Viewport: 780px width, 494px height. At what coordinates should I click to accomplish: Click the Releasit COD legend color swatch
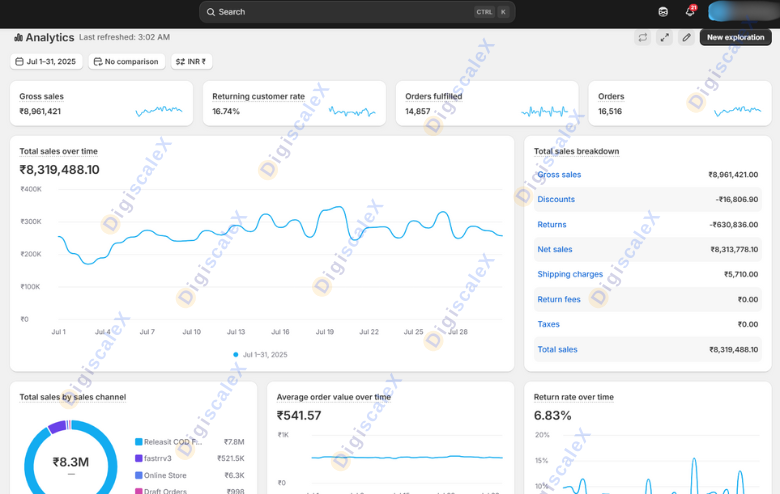pyautogui.click(x=139, y=441)
